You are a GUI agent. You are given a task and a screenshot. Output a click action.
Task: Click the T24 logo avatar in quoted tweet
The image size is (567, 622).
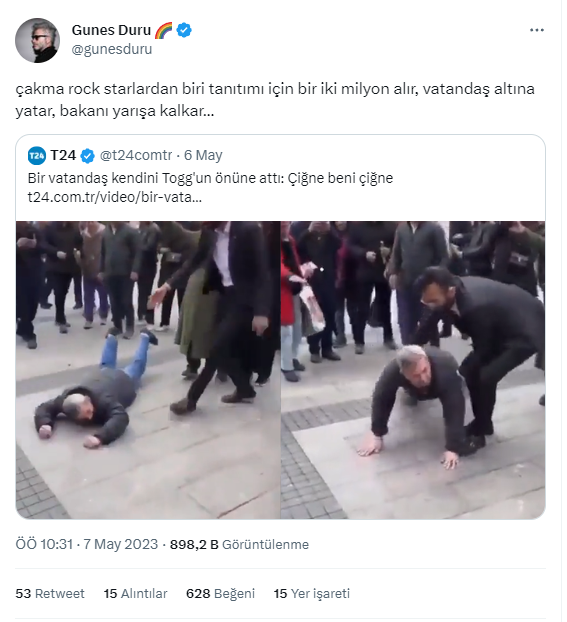pos(37,156)
